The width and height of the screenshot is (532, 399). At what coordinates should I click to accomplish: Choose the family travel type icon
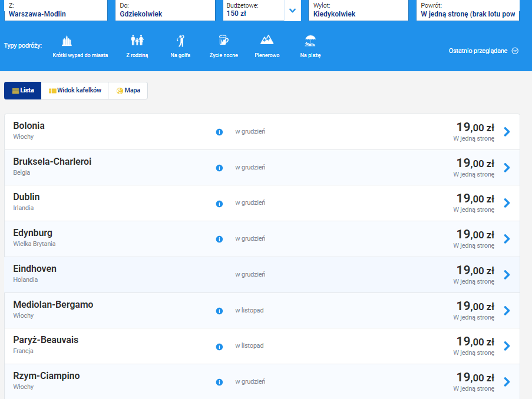click(x=137, y=41)
